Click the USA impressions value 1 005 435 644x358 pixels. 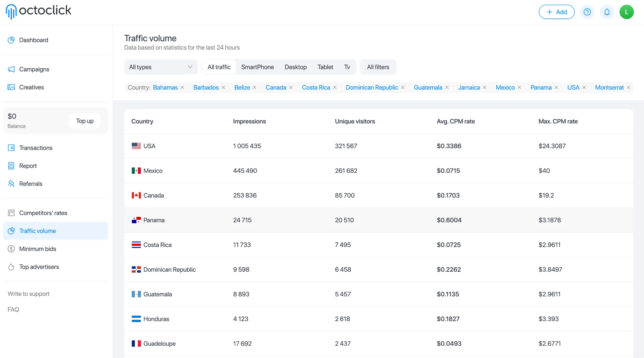point(247,146)
